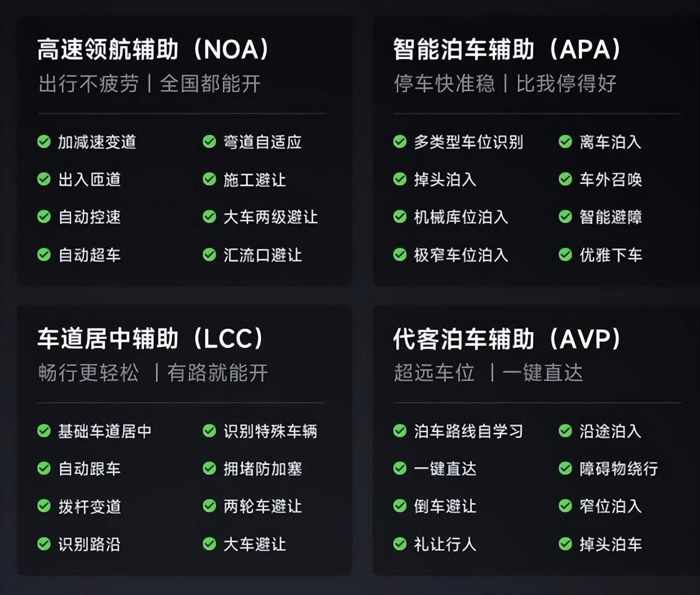Viewport: 700px width, 595px height.
Task: Click the check icon next to 弯道自适应
Action: (209, 142)
